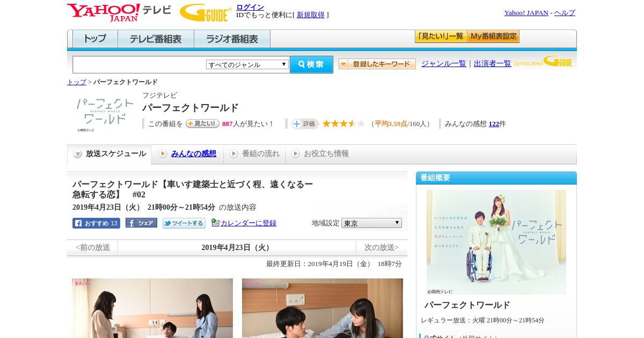Viewport: 644px width, 338px height.
Task: Open the My番組表設定 button
Action: (x=493, y=36)
